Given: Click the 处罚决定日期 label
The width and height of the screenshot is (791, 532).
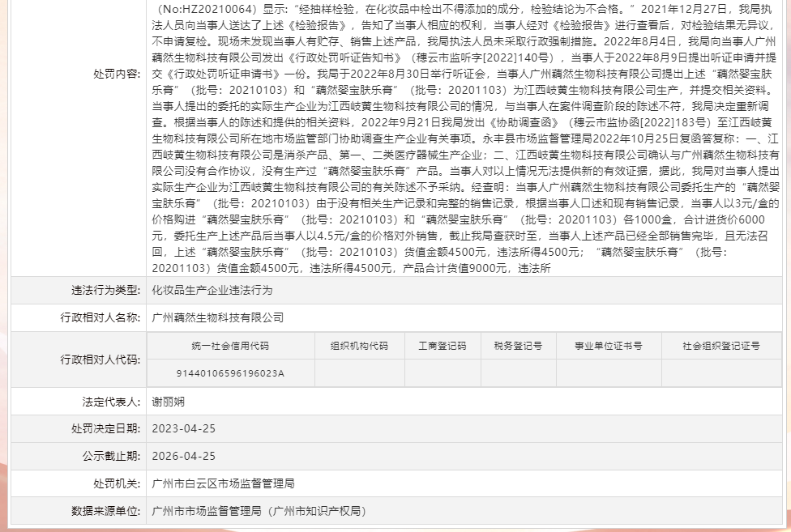Looking at the screenshot, I should 105,428.
